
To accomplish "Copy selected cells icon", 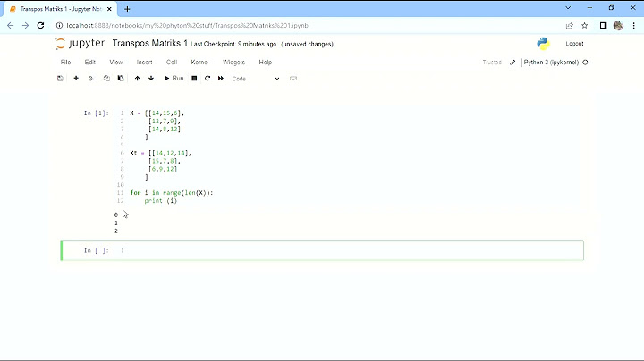I will pyautogui.click(x=106, y=79).
